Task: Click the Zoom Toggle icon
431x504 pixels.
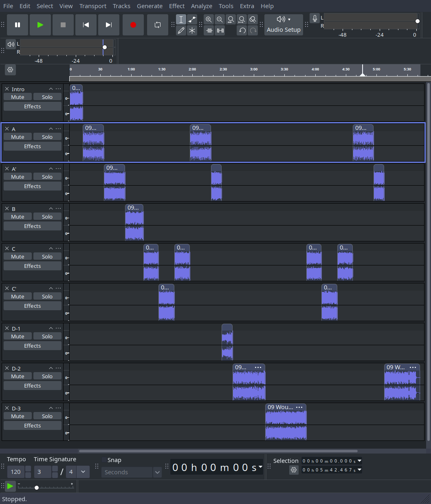Action: coord(253,20)
